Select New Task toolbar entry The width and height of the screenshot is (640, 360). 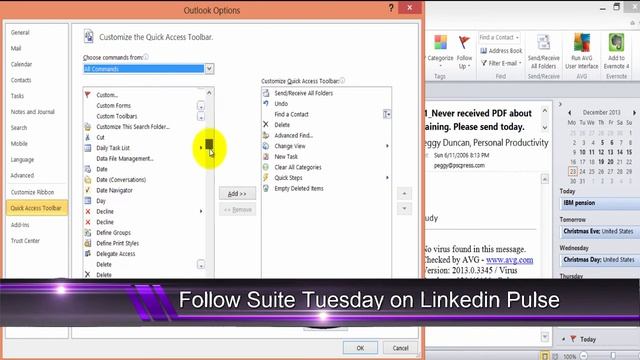pyautogui.click(x=286, y=157)
